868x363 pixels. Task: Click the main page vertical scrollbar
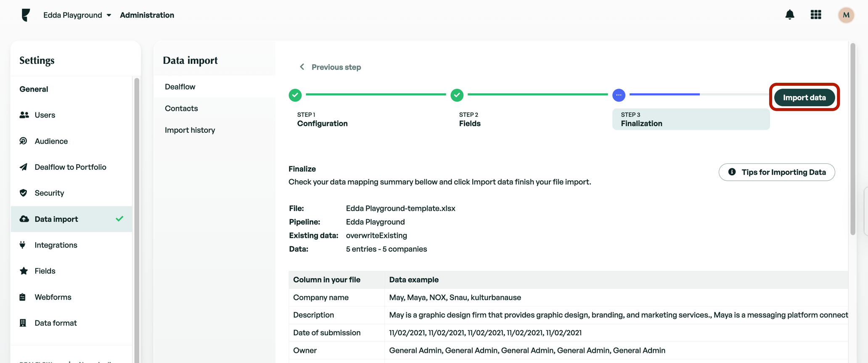852,139
